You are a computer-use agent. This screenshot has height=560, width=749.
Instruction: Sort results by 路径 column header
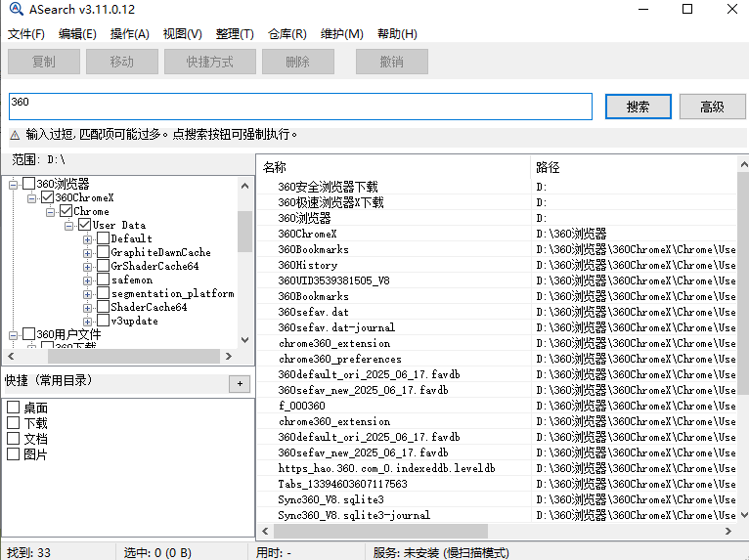coord(634,167)
